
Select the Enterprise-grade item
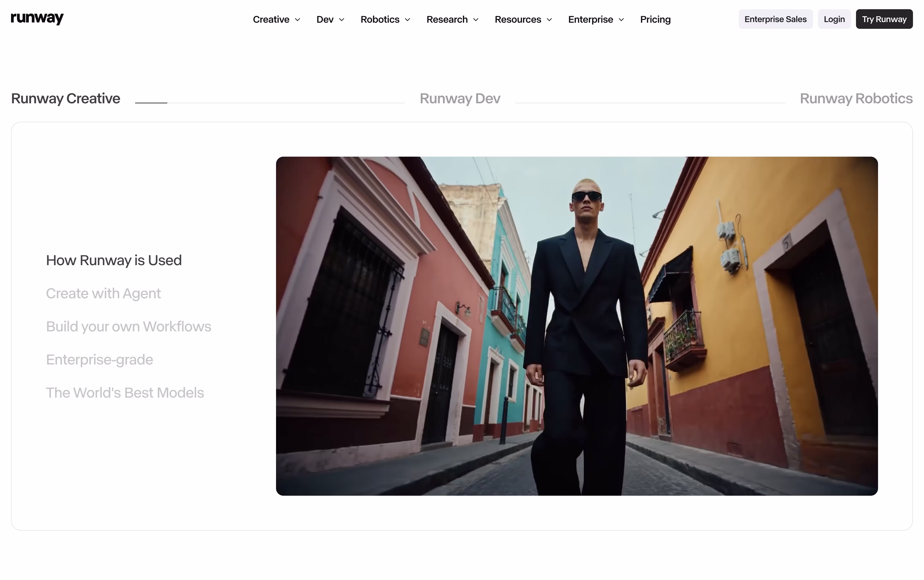[99, 360]
